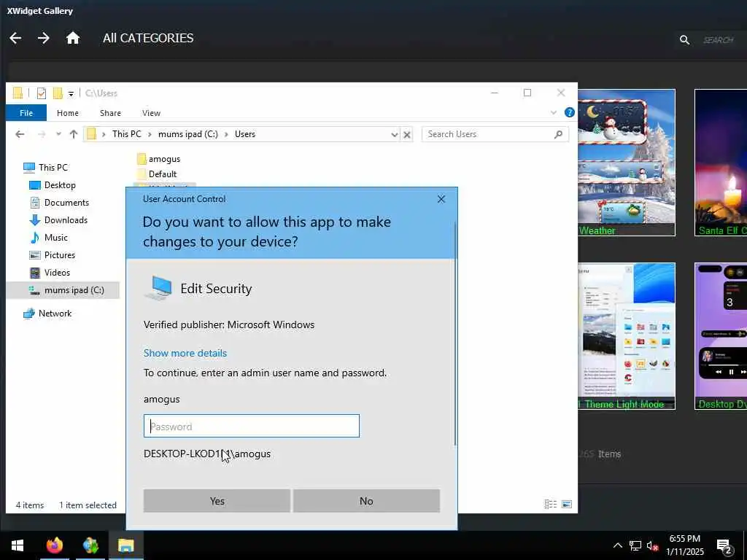Focus the Search Users field
This screenshot has height=560, width=747.
pos(489,134)
